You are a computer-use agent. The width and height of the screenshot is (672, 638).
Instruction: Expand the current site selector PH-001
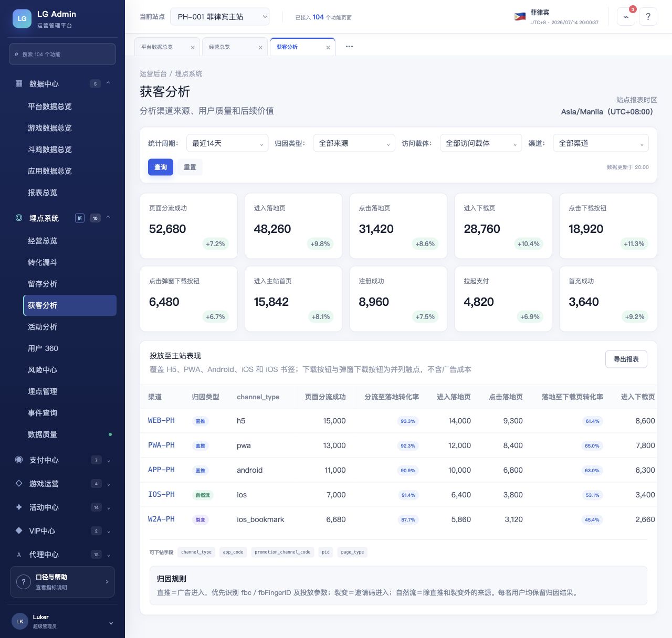[x=220, y=17]
